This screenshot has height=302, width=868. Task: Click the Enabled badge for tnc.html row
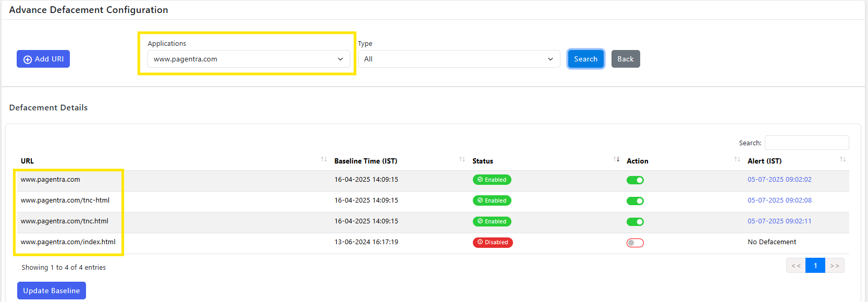pos(492,221)
